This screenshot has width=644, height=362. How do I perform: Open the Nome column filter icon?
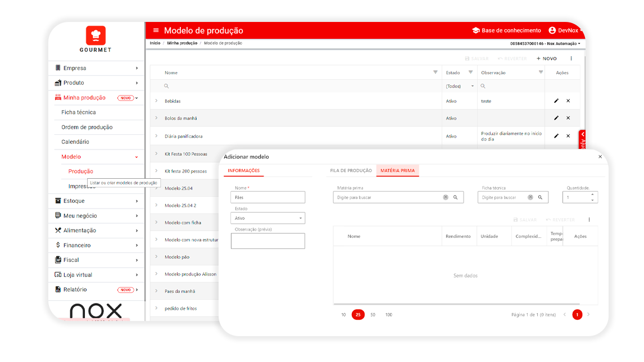click(x=436, y=73)
